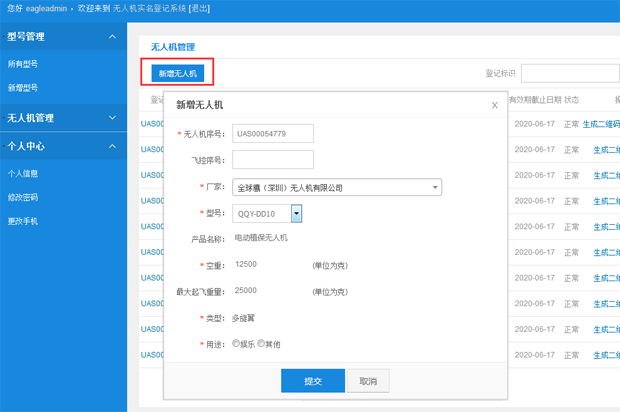Click the 多旋翼 type value
Viewport: 620px width, 412px height.
coord(243,318)
